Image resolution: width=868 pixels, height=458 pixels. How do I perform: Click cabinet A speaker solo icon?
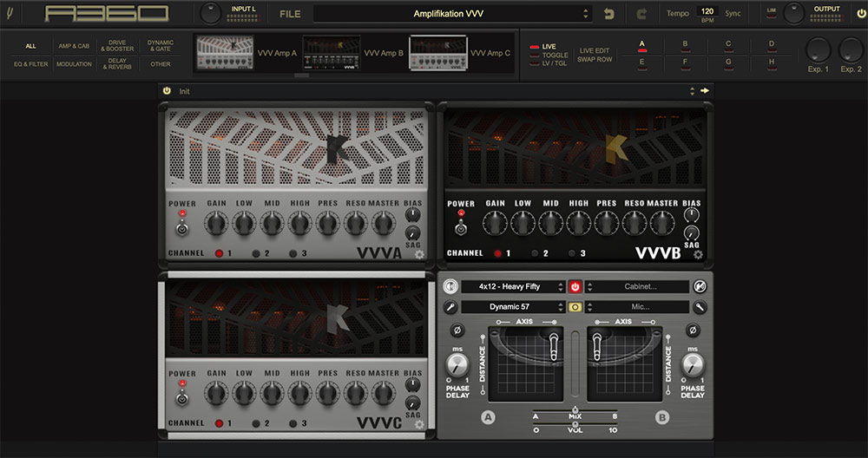coord(451,286)
